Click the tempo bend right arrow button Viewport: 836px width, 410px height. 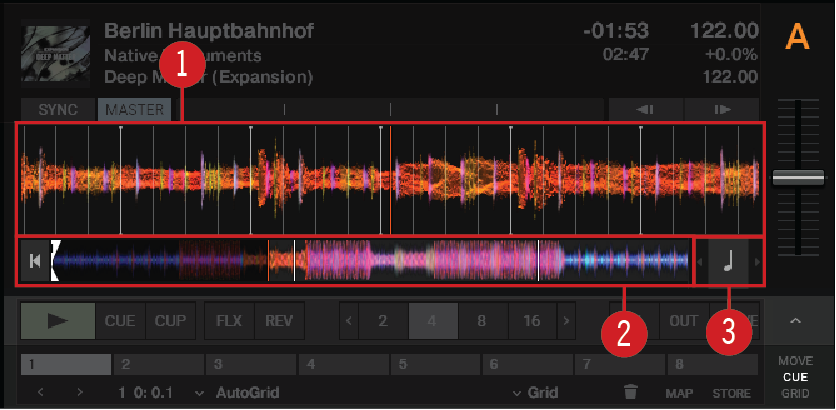(721, 110)
